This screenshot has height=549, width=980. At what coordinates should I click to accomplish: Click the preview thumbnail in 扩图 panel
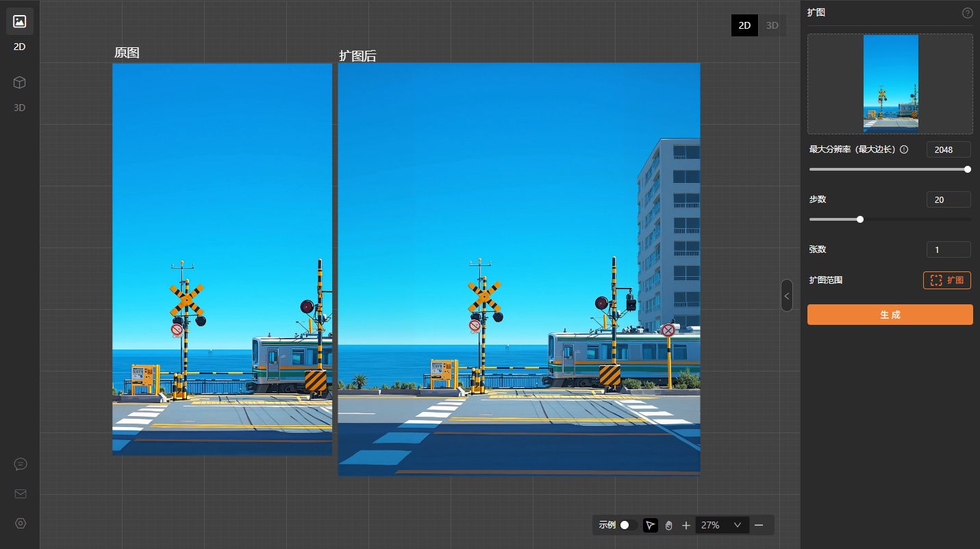890,84
